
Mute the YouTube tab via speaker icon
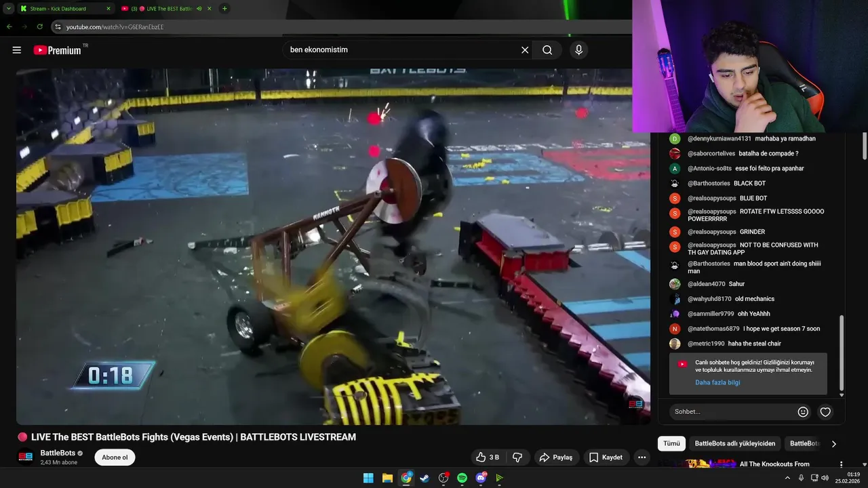point(199,9)
